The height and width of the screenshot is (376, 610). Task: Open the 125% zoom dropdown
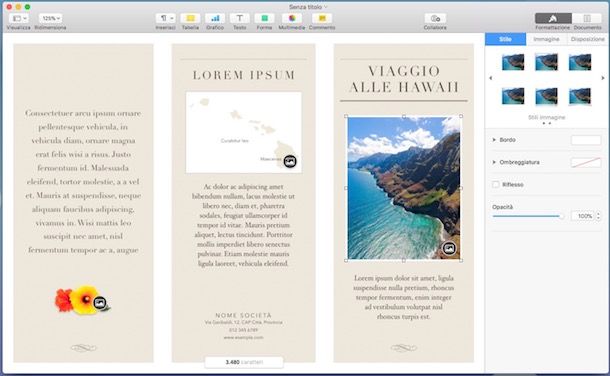[50, 18]
